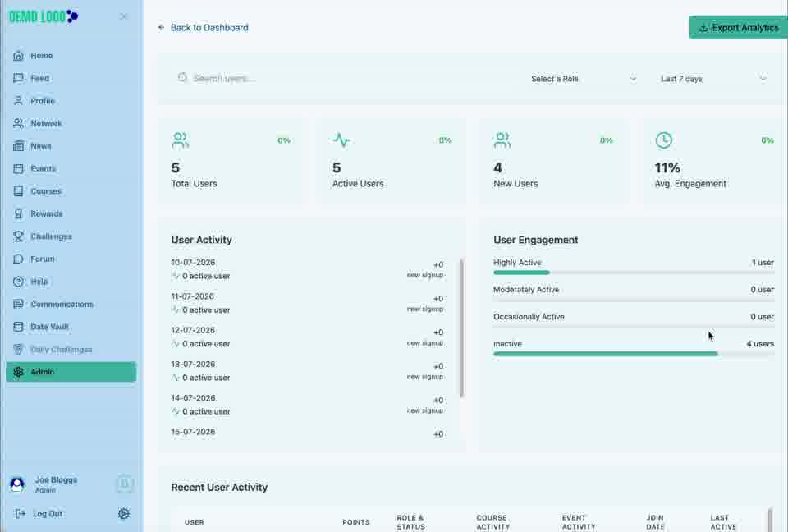Click the Network people icon
This screenshot has width=788, height=532.
(x=18, y=124)
